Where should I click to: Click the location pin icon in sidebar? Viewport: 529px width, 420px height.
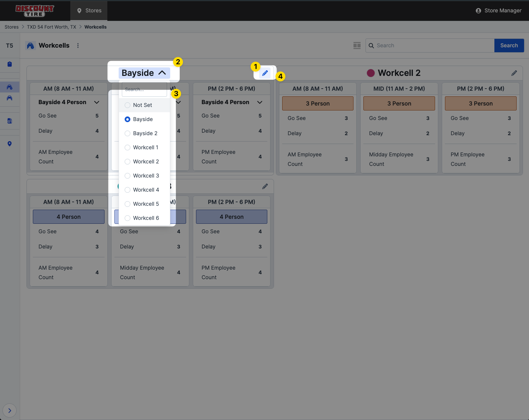pos(10,144)
